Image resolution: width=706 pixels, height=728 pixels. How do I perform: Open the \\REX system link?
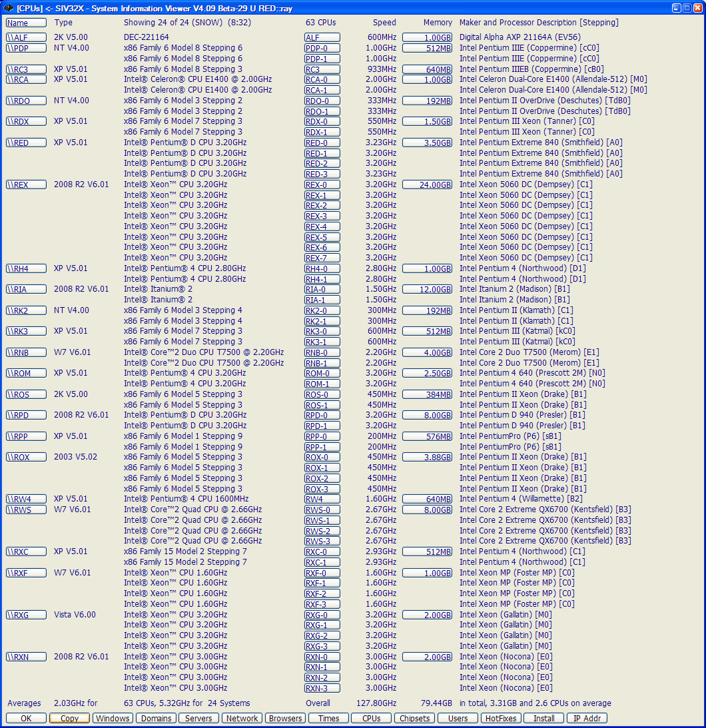click(26, 184)
